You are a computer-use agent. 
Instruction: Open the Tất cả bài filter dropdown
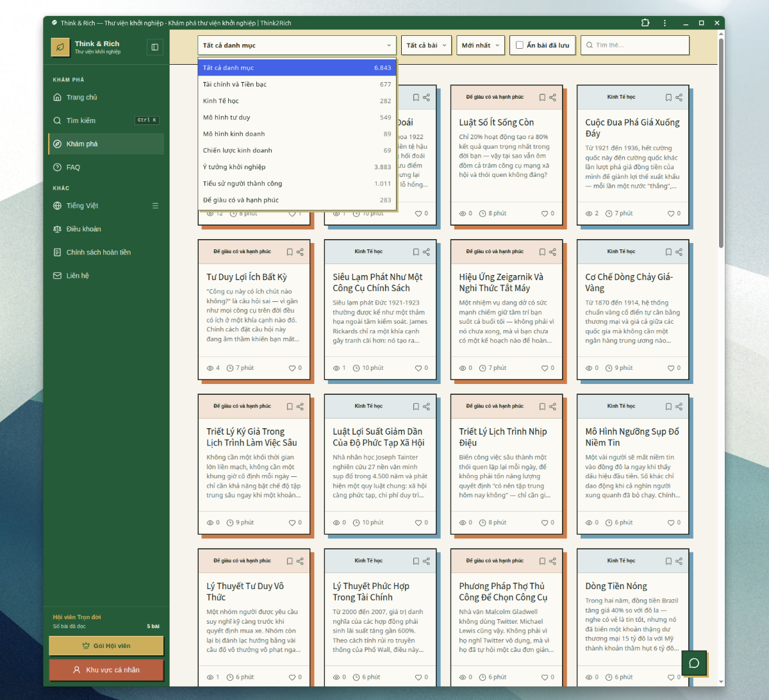coord(427,46)
